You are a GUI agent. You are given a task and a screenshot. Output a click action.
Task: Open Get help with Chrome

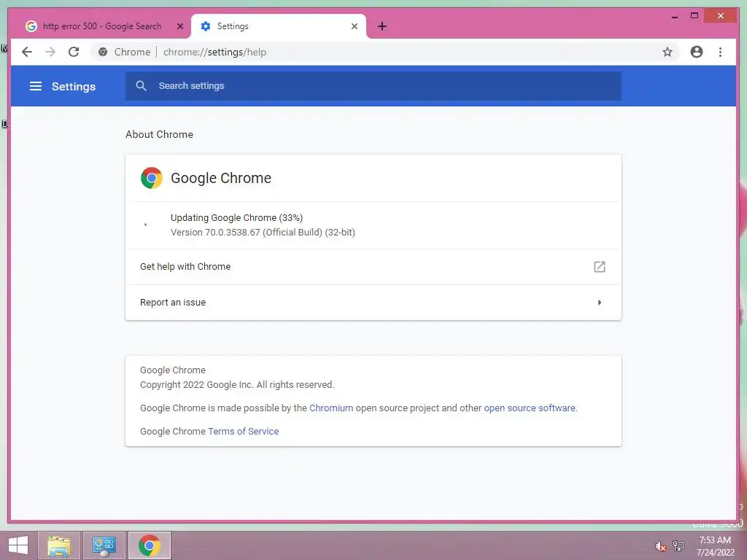point(373,267)
